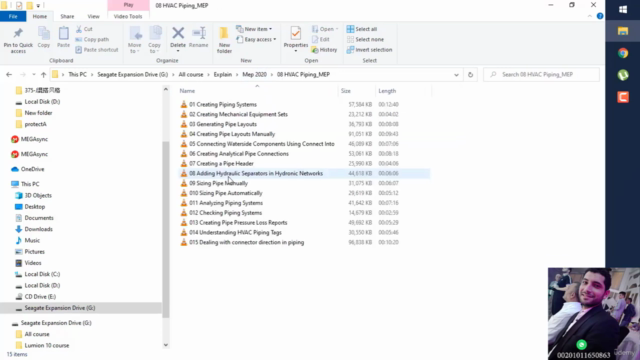Collapse the ribbon with the chevron
The width and height of the screenshot is (640, 360).
589,16
